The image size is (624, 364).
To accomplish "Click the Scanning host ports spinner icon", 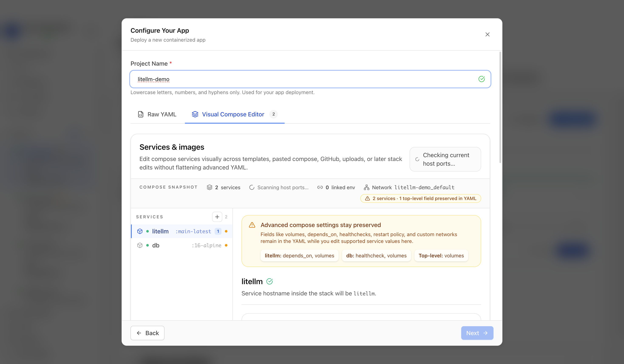I will tap(252, 187).
